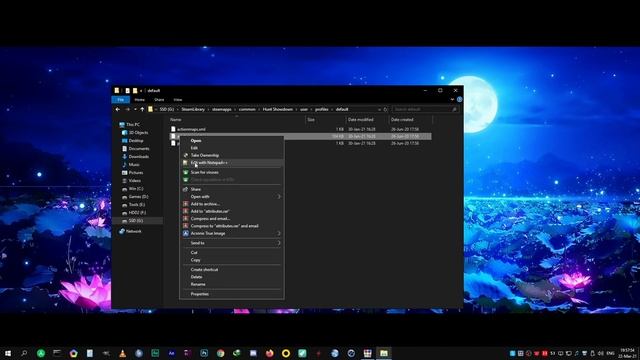Click Cut in the context menu
This screenshot has width=640, height=360.
coord(232,253)
